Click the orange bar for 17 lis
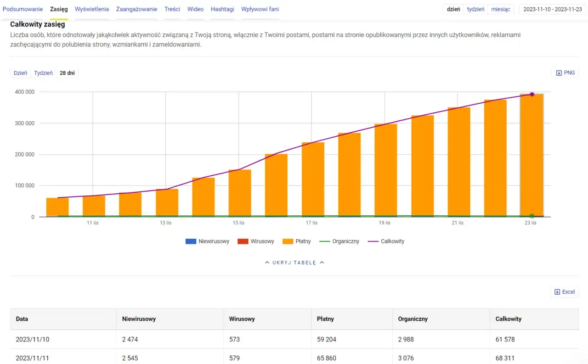 (313, 179)
